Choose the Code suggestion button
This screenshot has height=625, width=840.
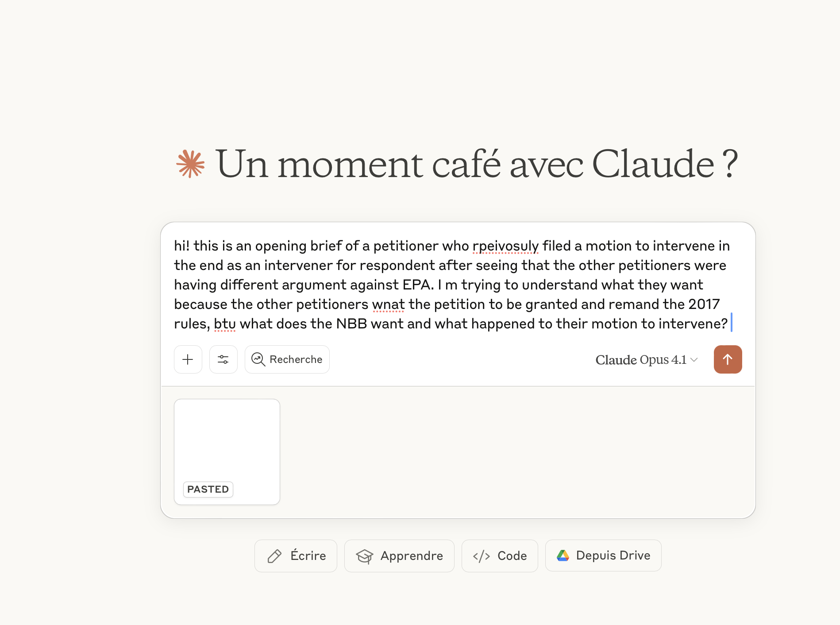pyautogui.click(x=500, y=556)
